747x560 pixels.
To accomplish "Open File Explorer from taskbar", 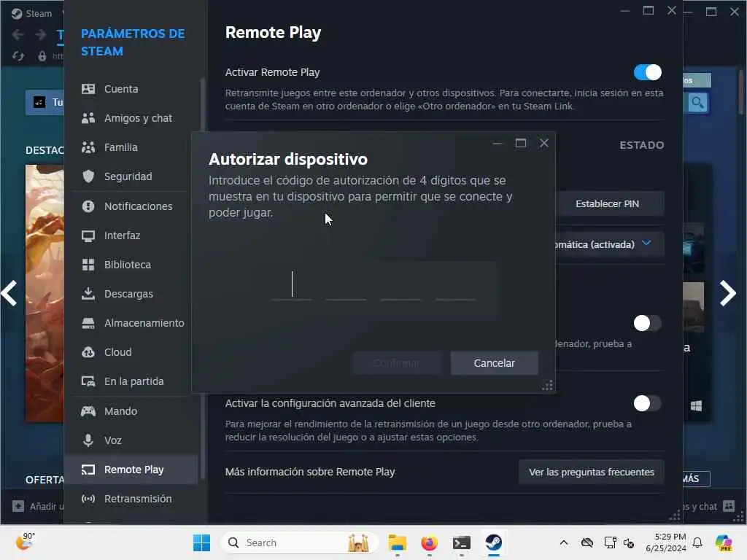I will [x=398, y=542].
